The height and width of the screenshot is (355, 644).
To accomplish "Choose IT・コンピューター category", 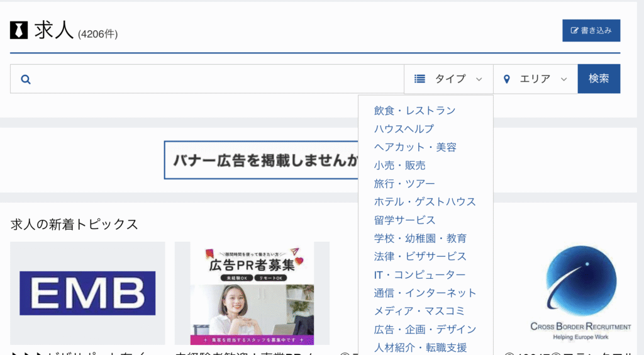I will (x=419, y=275).
